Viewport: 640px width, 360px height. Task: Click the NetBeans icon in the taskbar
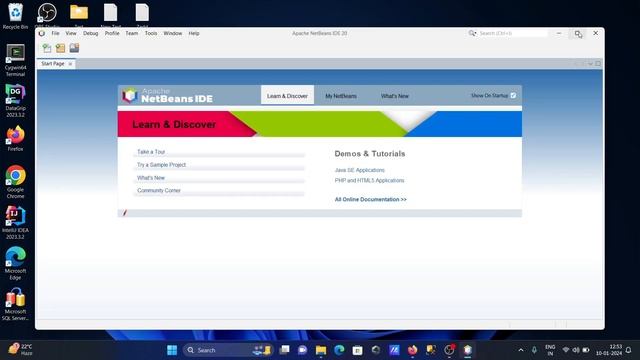(x=468, y=350)
